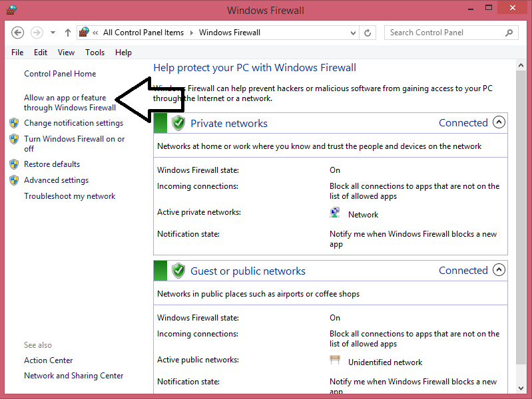Click the 'Unidentified network' text
Viewport: 532px width, 399px height.
[385, 362]
